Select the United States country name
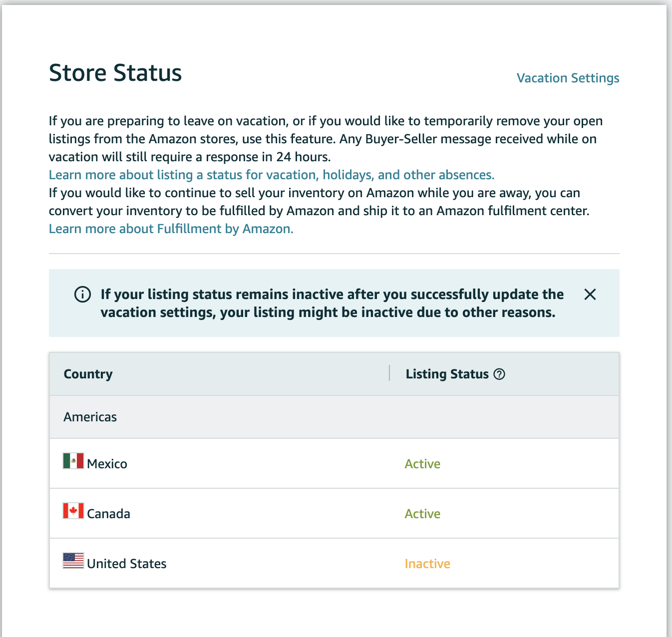 127,564
